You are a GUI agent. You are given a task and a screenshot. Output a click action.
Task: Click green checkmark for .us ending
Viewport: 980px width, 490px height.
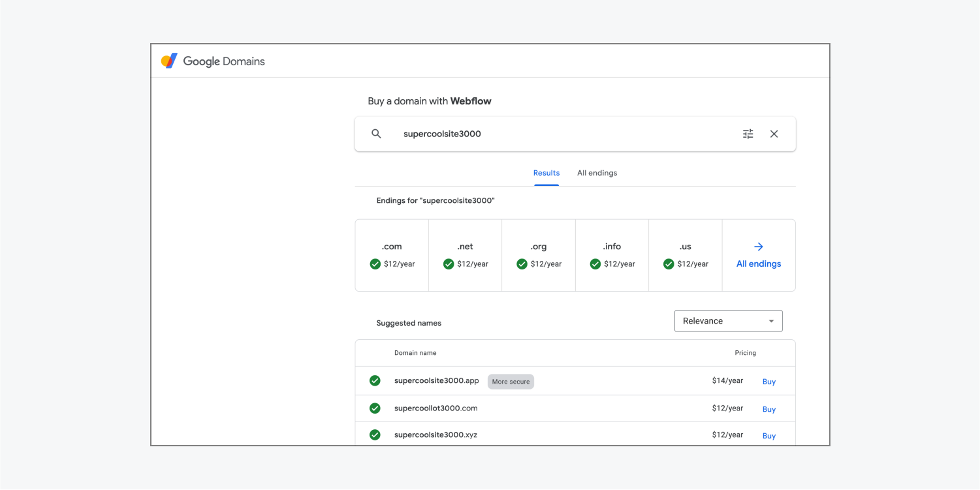click(x=669, y=264)
